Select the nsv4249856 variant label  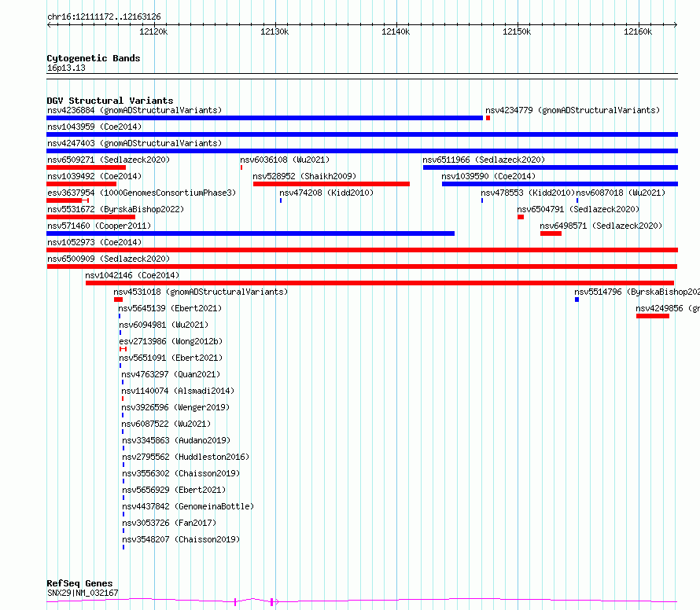pyautogui.click(x=668, y=308)
